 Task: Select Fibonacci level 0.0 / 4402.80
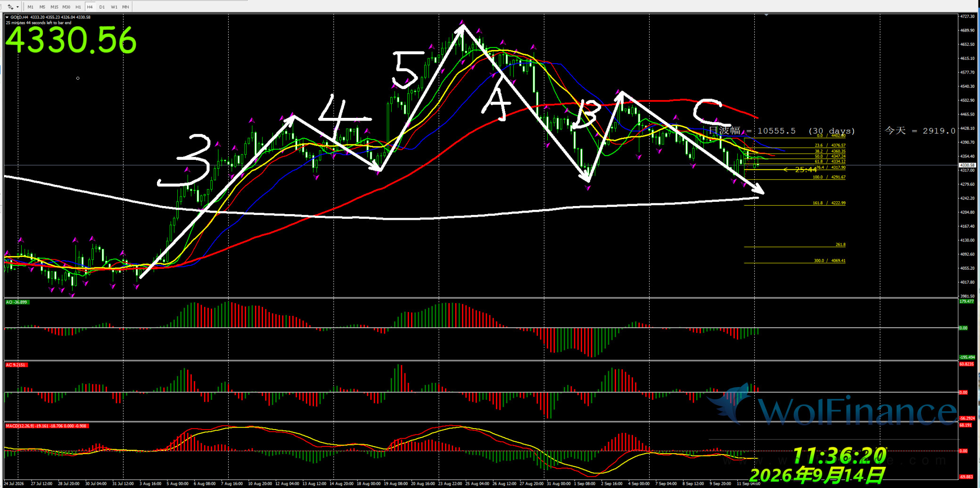point(831,136)
